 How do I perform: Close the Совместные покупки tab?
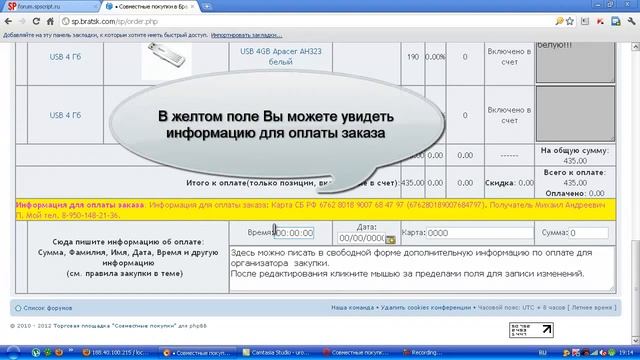192,7
